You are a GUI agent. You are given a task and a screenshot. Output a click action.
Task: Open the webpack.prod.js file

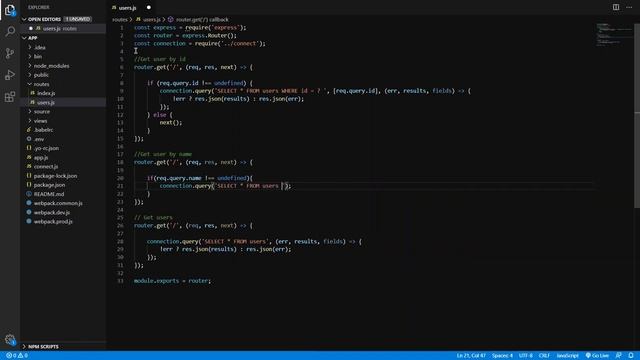53,222
